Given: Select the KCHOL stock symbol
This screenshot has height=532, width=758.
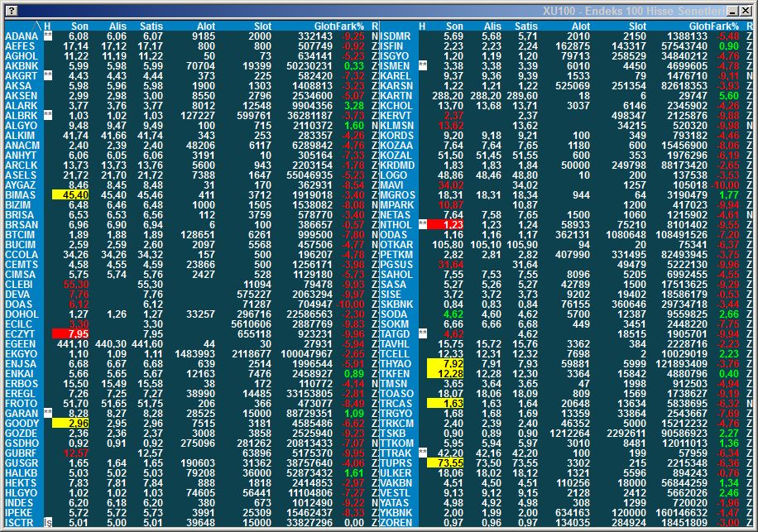Looking at the screenshot, I should click(x=396, y=105).
